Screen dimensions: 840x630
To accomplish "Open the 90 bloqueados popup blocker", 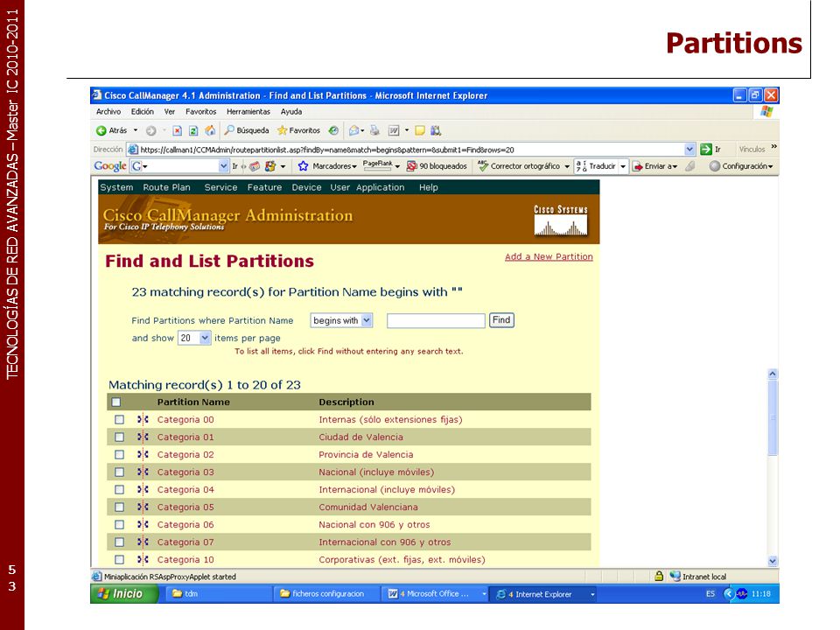I will 437,166.
